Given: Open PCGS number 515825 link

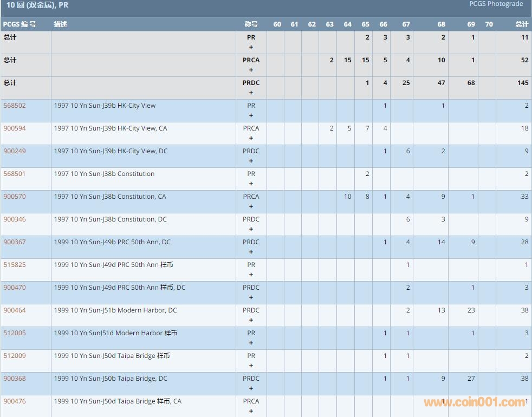Looking at the screenshot, I should click(x=15, y=265).
